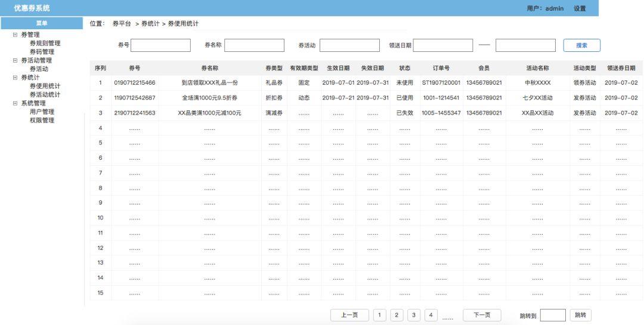Click activity name 中秋XXXX
Image resolution: width=644 pixels, height=325 pixels.
(538, 83)
